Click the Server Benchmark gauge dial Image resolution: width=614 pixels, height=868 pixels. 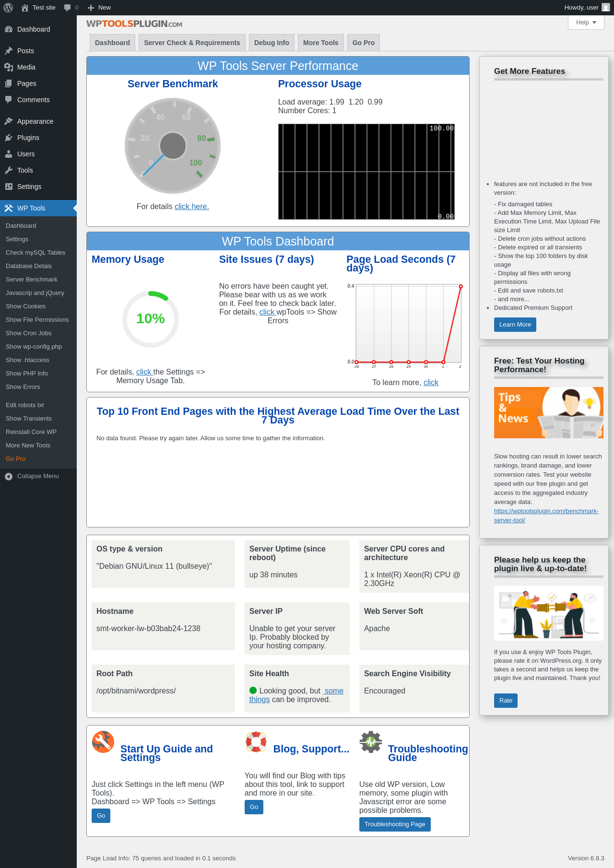pos(173,146)
